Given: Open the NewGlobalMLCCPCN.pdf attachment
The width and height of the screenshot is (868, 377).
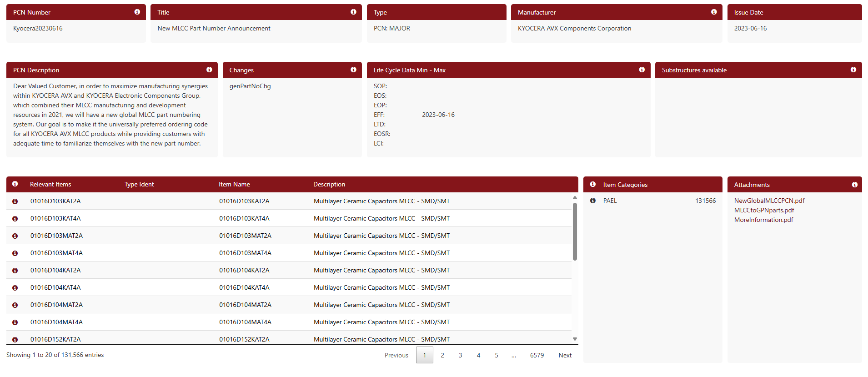Looking at the screenshot, I should 769,201.
